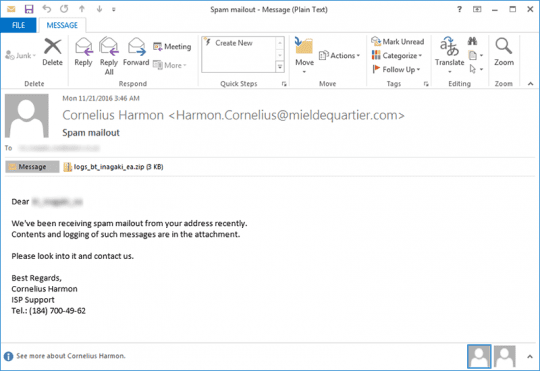The height and width of the screenshot is (371, 540).
Task: Open the Follow Up flag menu
Action: (396, 69)
